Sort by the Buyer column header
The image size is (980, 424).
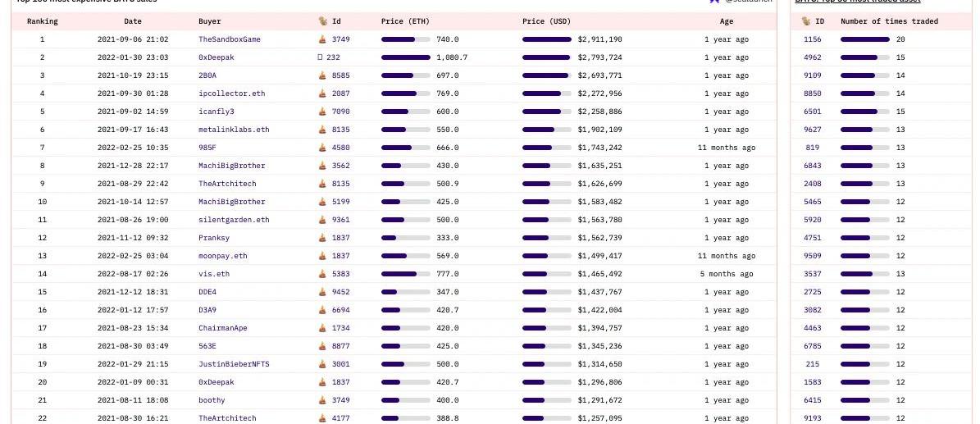pos(209,21)
